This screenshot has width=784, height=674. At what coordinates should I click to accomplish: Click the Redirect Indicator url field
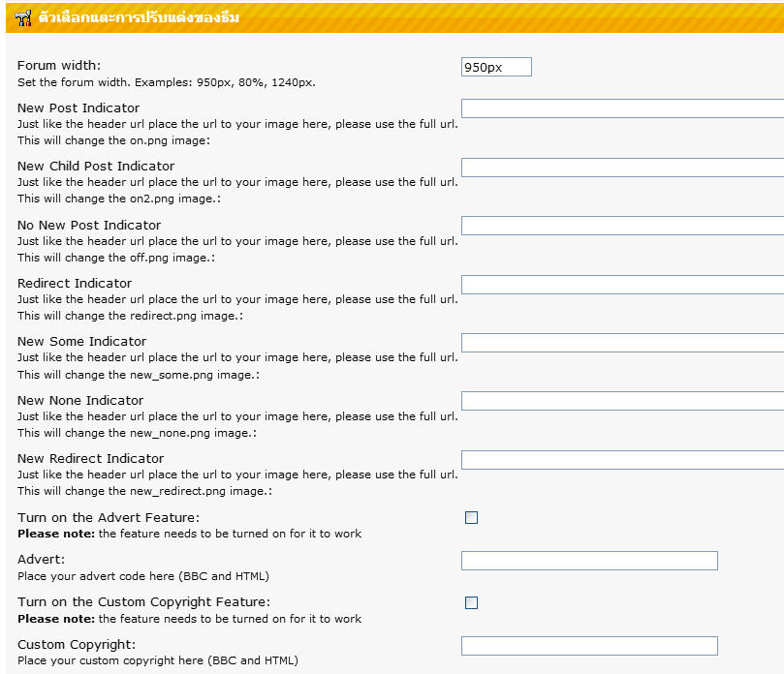pyautogui.click(x=622, y=285)
